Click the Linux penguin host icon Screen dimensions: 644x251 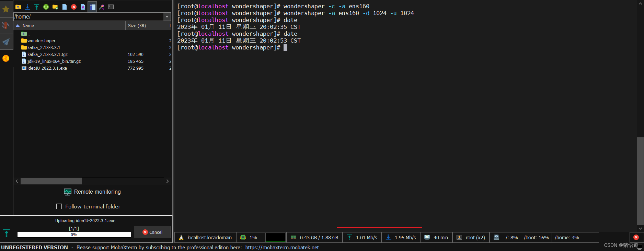pos(181,237)
